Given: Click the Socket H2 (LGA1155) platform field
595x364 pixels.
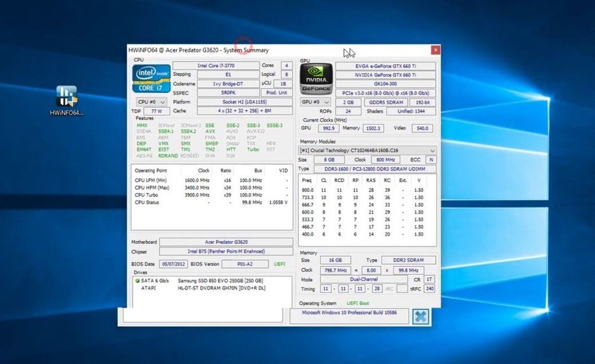Looking at the screenshot, I should pos(245,102).
